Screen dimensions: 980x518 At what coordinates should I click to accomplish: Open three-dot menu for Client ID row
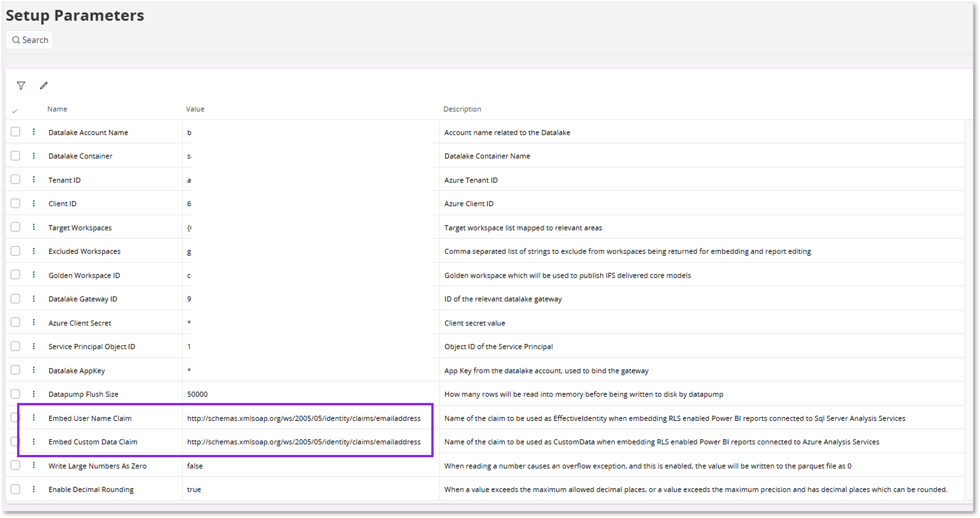(x=34, y=203)
